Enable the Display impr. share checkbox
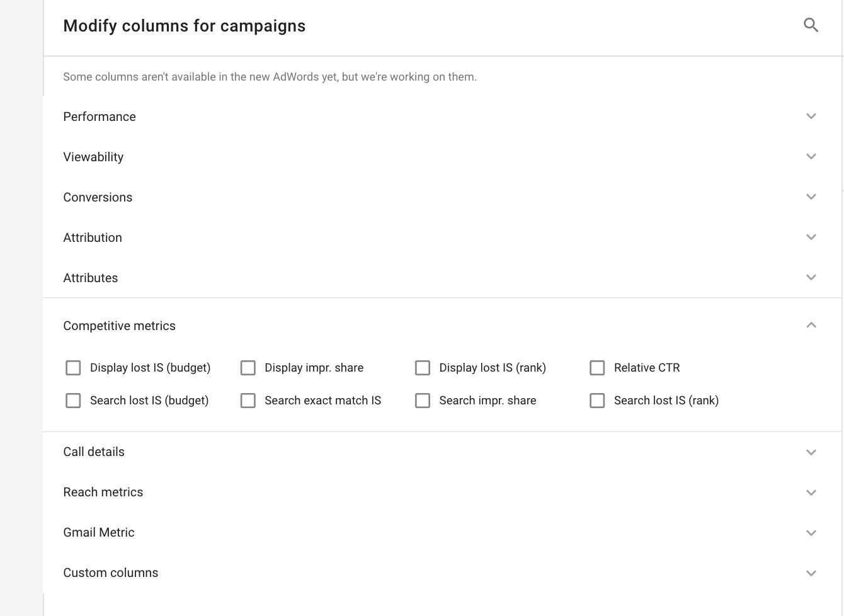Image resolution: width=844 pixels, height=616 pixels. tap(248, 368)
